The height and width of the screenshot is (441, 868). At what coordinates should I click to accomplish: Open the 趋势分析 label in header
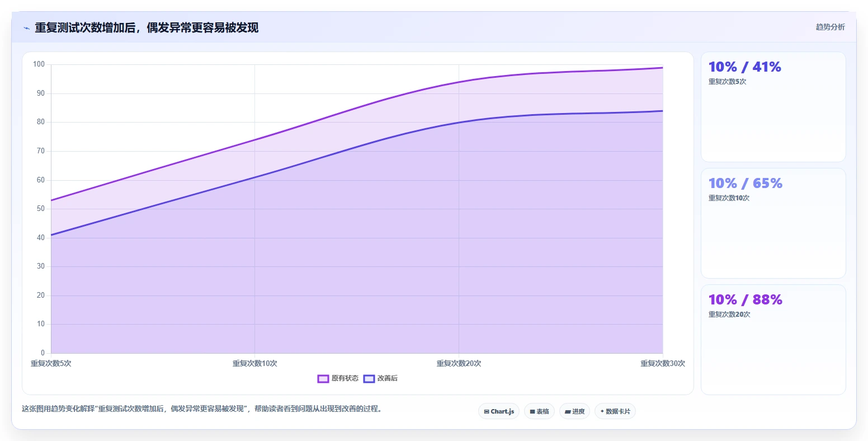[x=831, y=27]
